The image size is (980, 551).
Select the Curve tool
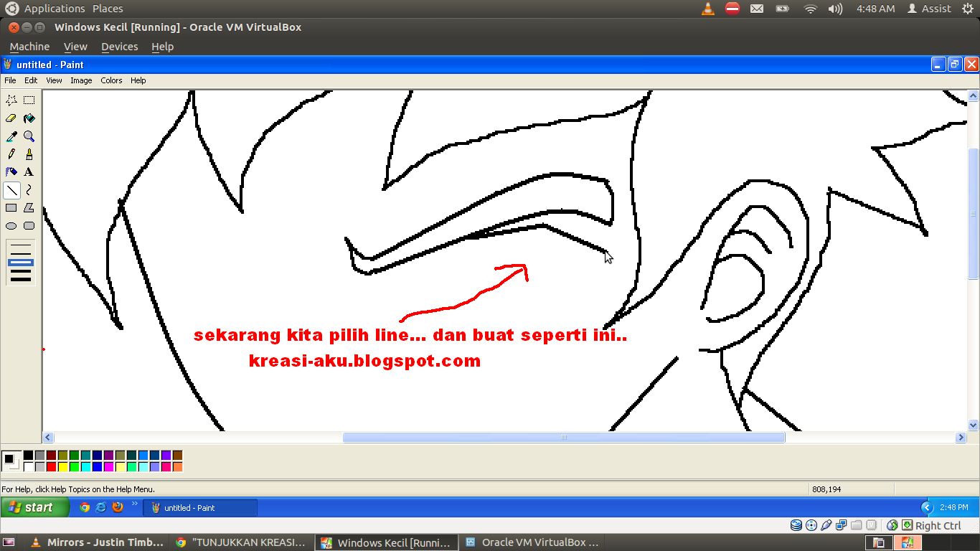29,190
